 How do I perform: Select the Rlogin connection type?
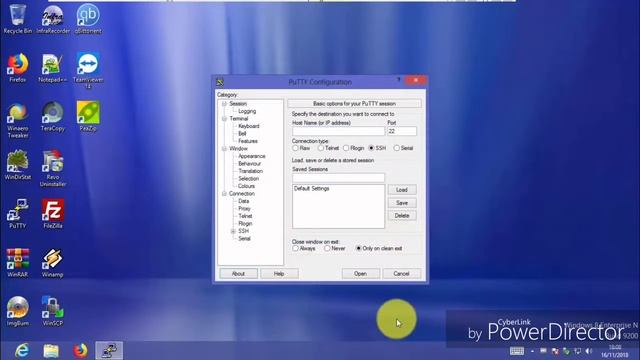point(346,148)
